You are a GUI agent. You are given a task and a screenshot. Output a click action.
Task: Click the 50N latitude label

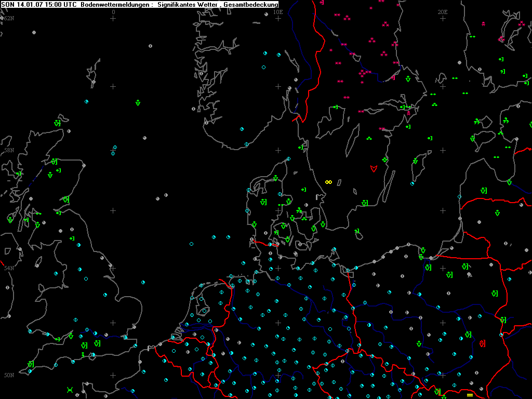8,375
